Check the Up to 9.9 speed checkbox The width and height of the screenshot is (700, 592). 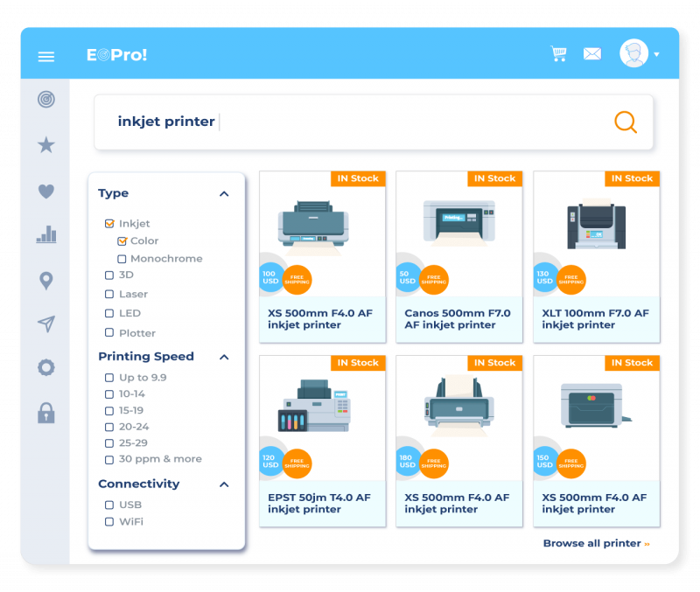point(108,378)
